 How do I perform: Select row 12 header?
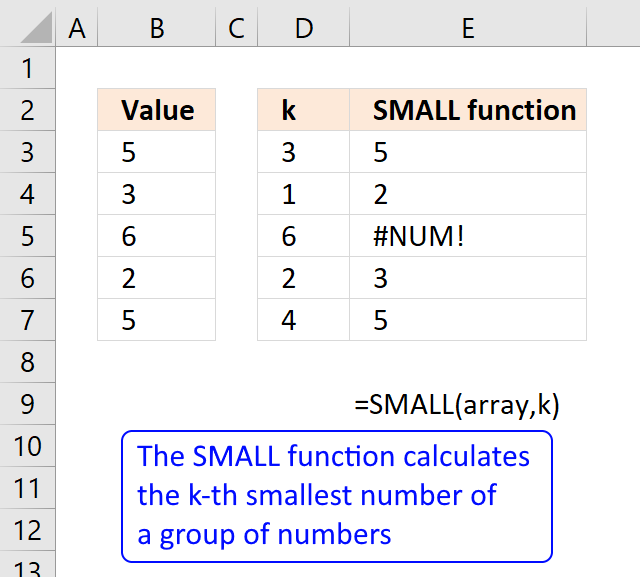coord(27,530)
